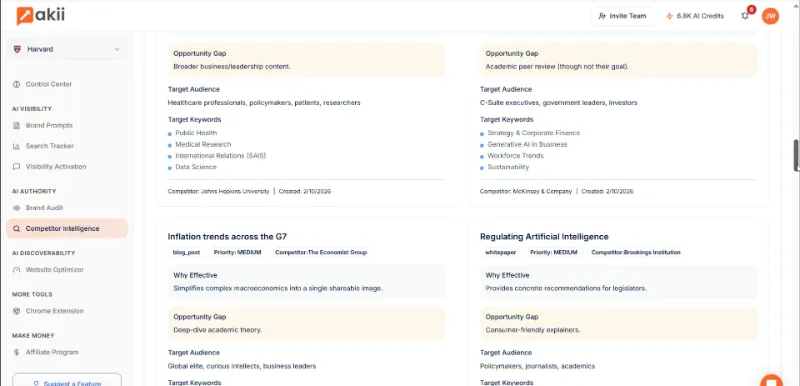Open Brand Prompts page
Viewport: 800px width, 386px height.
coord(49,125)
